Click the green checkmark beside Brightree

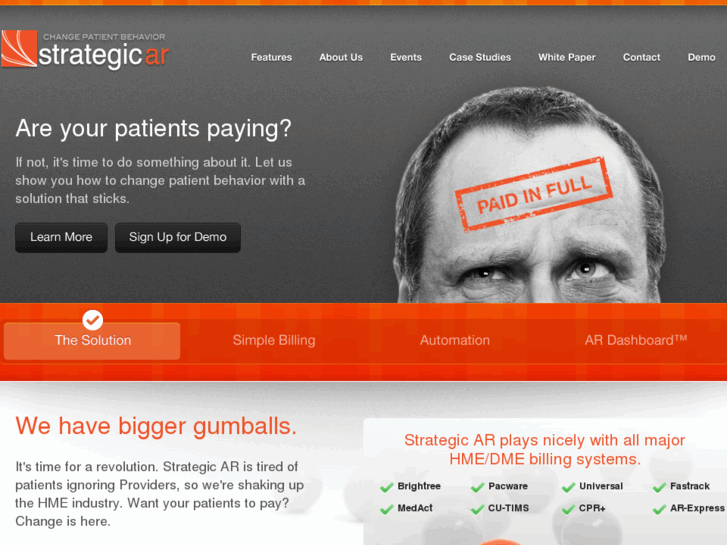click(387, 487)
